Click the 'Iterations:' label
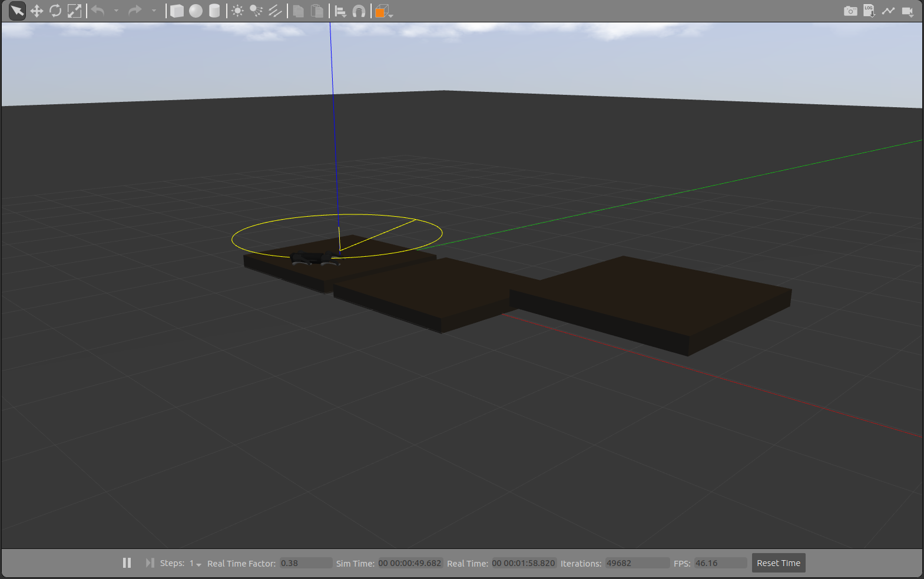Image resolution: width=924 pixels, height=579 pixels. coord(581,564)
